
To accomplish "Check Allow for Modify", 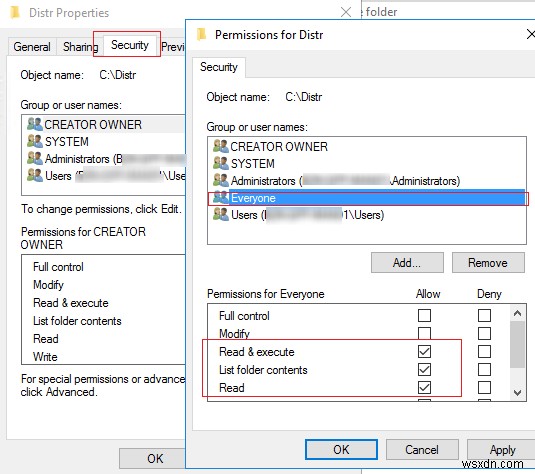I will [424, 333].
